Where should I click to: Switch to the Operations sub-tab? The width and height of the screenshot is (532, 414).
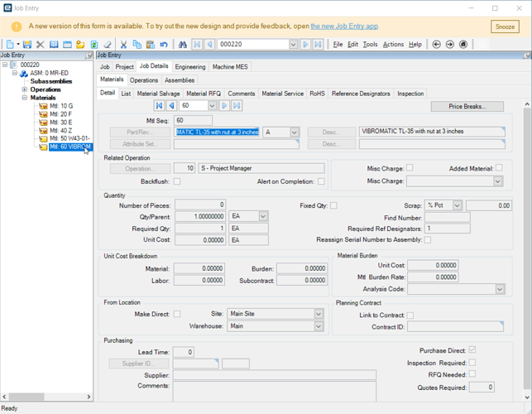[x=144, y=80]
